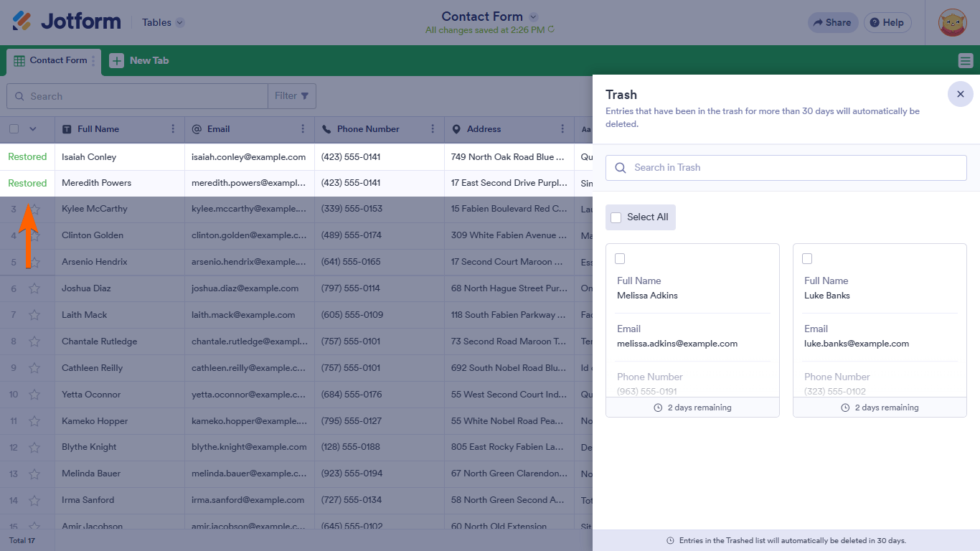Open the Help button
The image size is (980, 551).
[887, 22]
